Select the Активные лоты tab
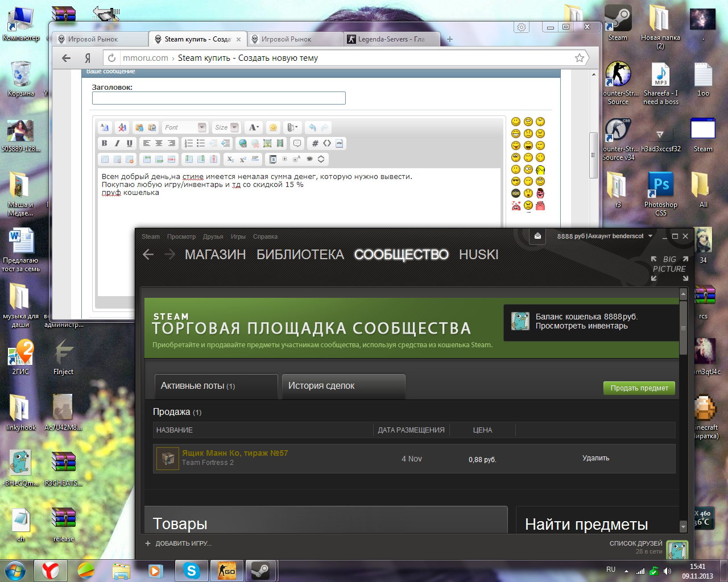Viewport: 728px width, 582px height. (216, 386)
